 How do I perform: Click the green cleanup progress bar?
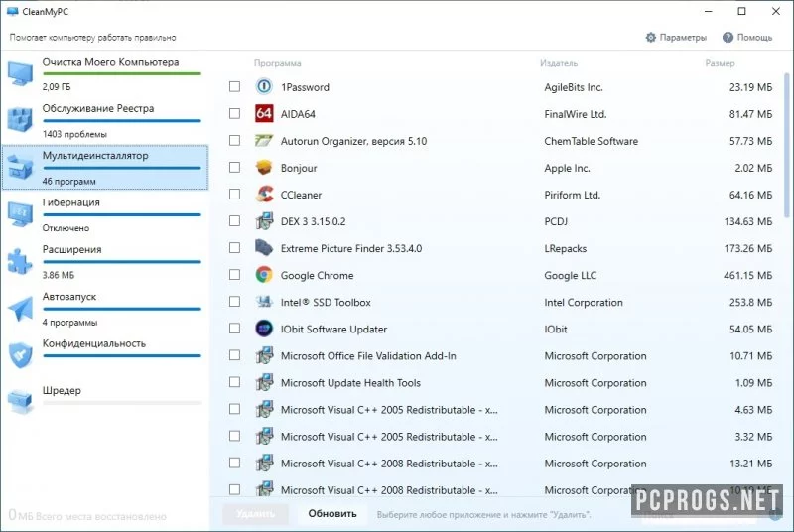tap(122, 73)
